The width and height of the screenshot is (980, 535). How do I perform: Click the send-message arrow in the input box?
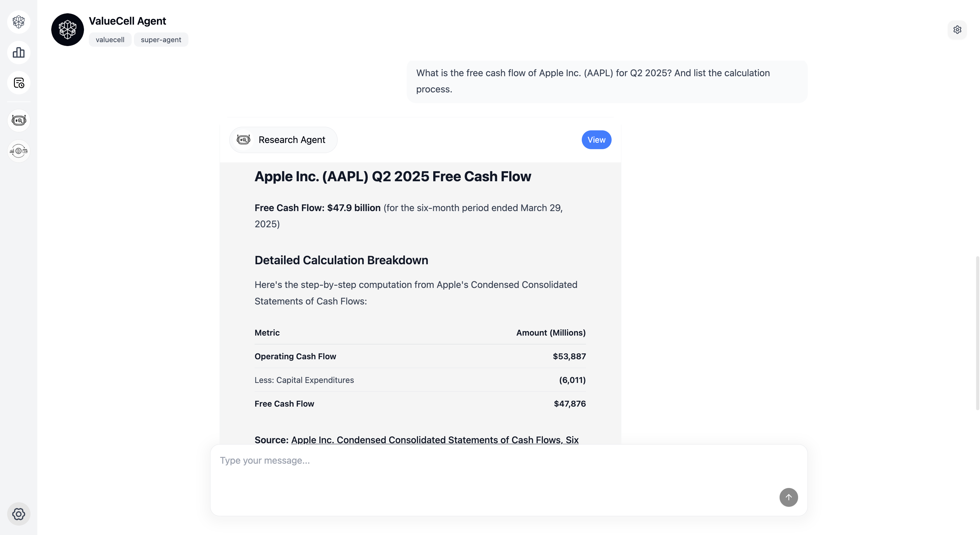[x=789, y=497]
